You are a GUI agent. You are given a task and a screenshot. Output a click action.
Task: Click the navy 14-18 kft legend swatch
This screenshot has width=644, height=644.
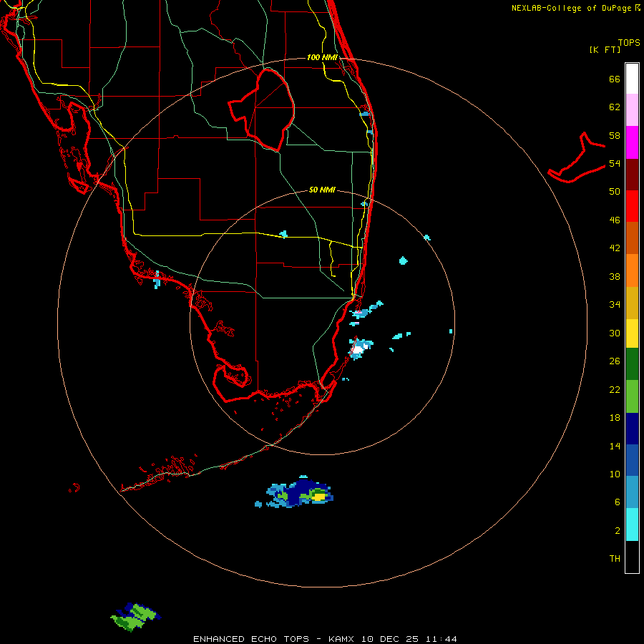pyautogui.click(x=632, y=429)
